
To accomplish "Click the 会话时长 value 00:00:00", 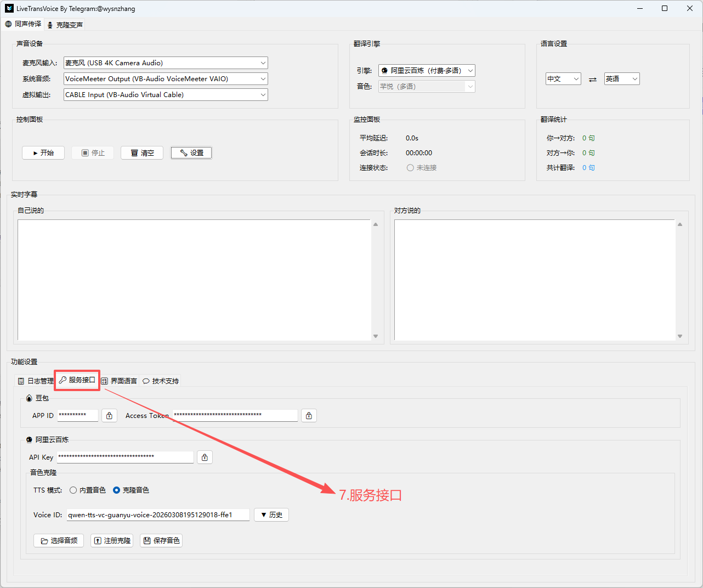I will coord(419,153).
